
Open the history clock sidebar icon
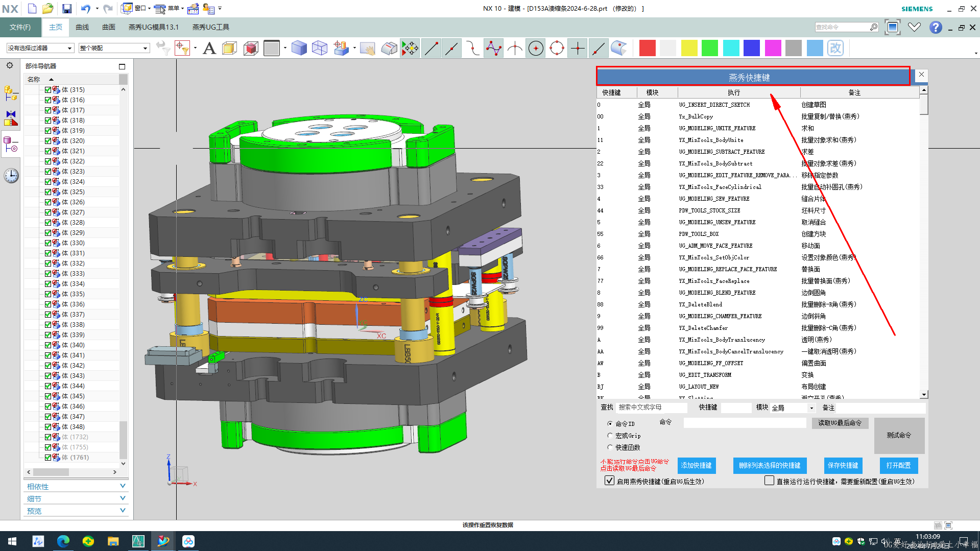11,176
